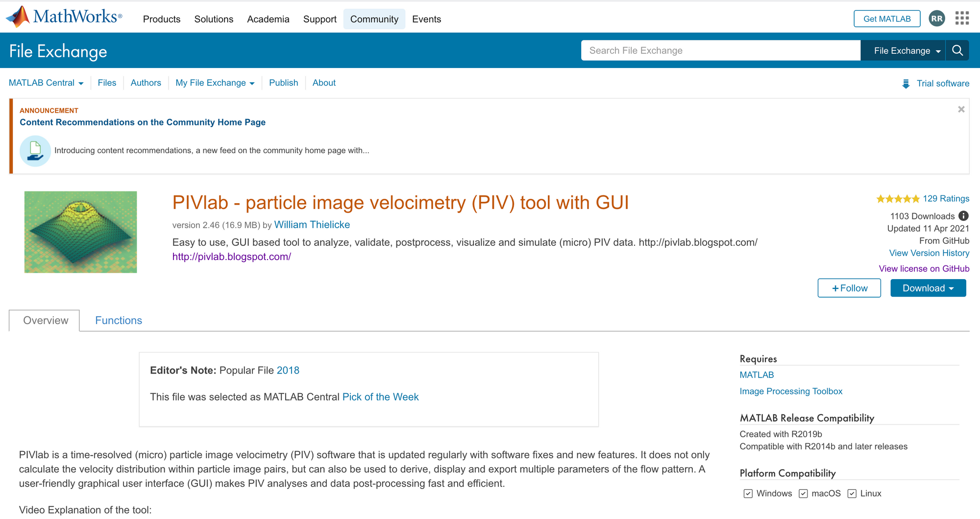The height and width of the screenshot is (519, 980).
Task: Click the search magnifier icon
Action: tap(957, 50)
